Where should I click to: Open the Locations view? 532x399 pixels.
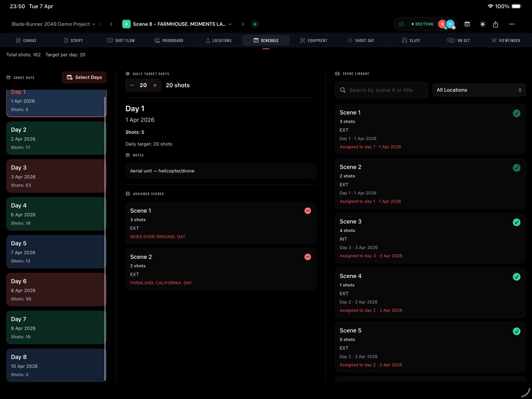coord(218,40)
